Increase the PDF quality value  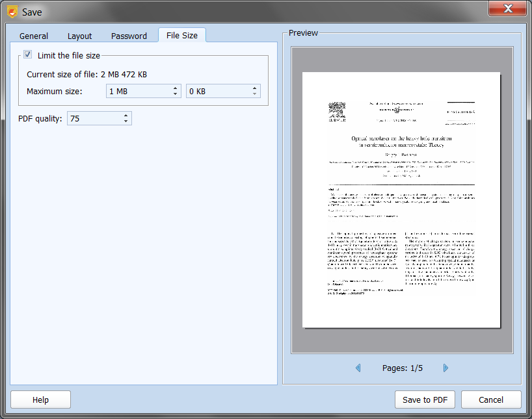126,115
